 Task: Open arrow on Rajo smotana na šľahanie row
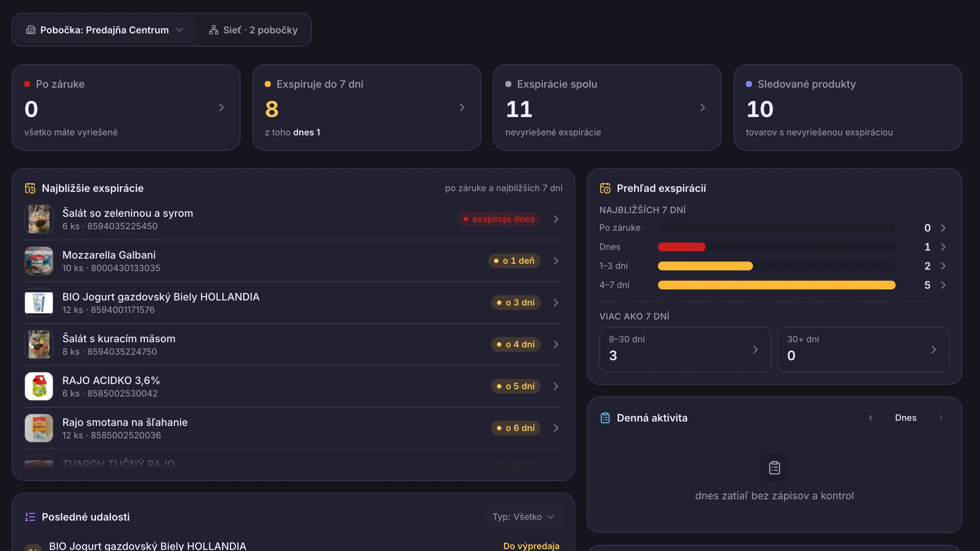(556, 428)
